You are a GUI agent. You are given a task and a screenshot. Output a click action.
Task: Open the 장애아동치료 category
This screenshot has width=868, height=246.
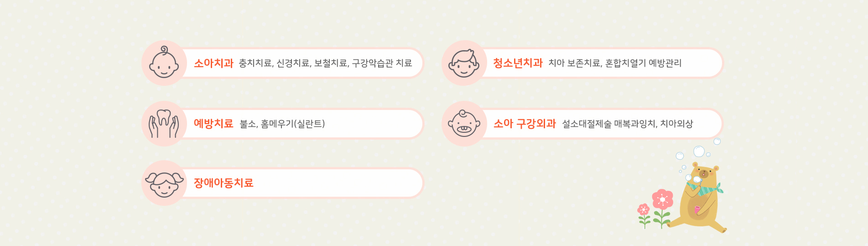(223, 183)
